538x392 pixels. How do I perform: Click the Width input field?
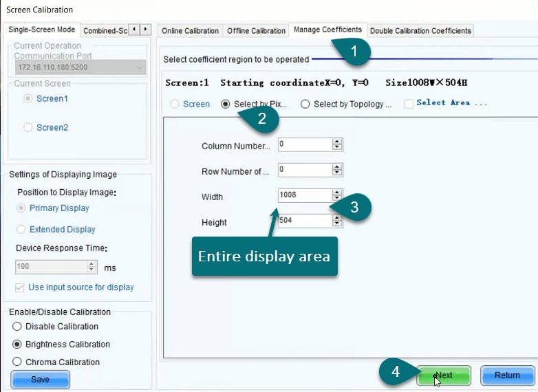[303, 195]
